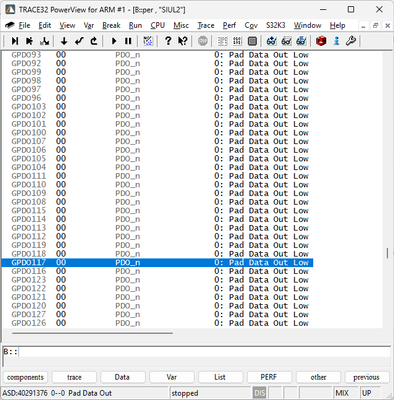Click the first glasses watch icon
Screen dimensions: 394x400
coord(272,41)
